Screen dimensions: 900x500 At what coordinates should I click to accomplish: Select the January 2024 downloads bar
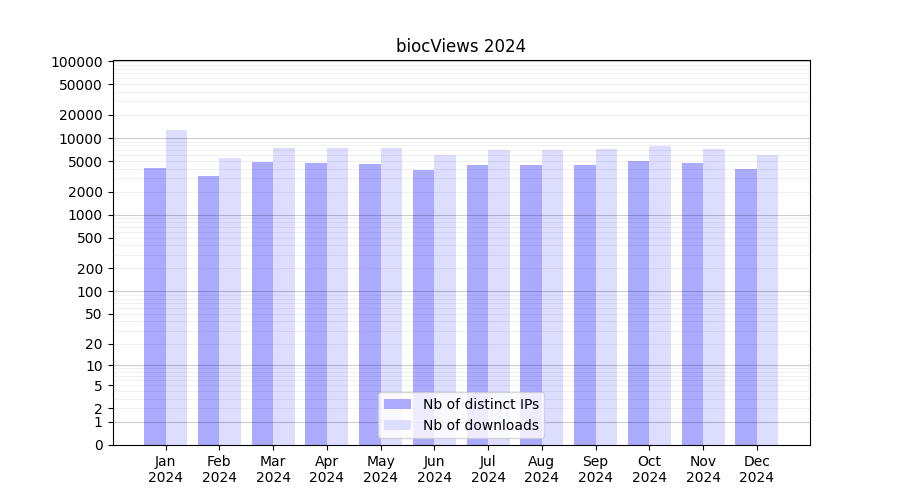click(x=177, y=288)
